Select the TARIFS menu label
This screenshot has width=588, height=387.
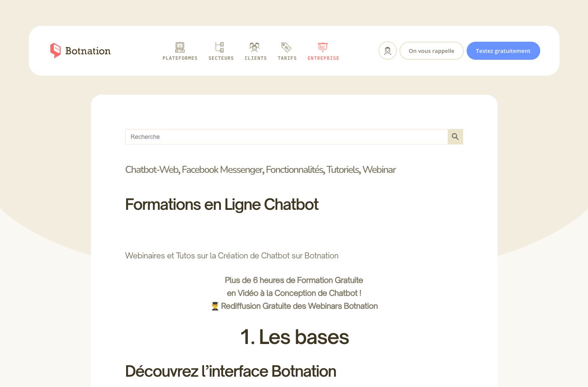[x=287, y=58]
